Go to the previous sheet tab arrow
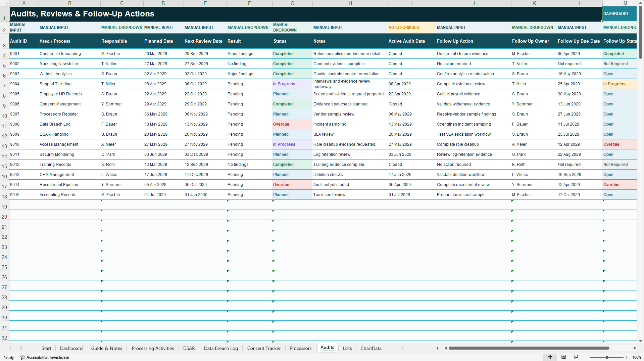This screenshot has height=361, width=644. [x=10, y=348]
